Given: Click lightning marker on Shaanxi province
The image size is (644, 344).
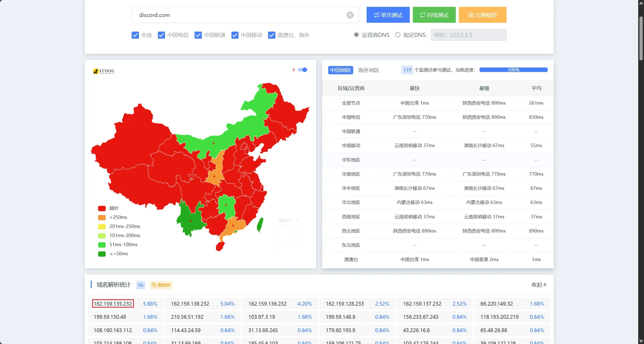Looking at the screenshot, I should click(x=214, y=176).
